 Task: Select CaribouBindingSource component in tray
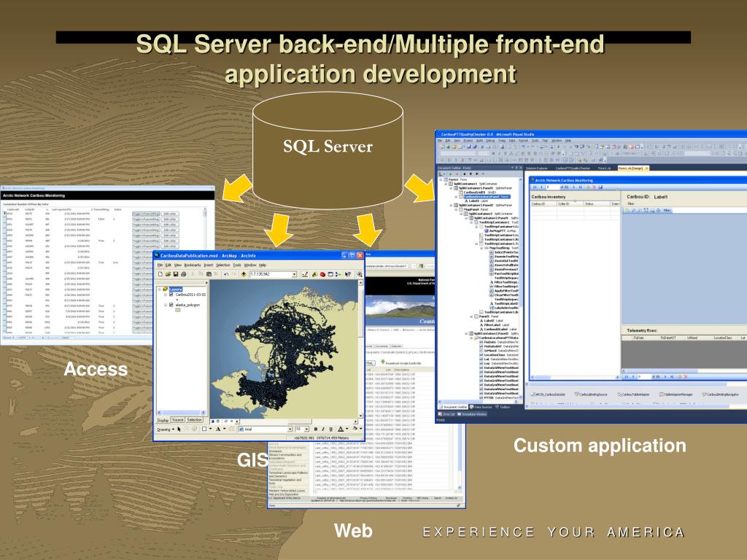pos(591,394)
